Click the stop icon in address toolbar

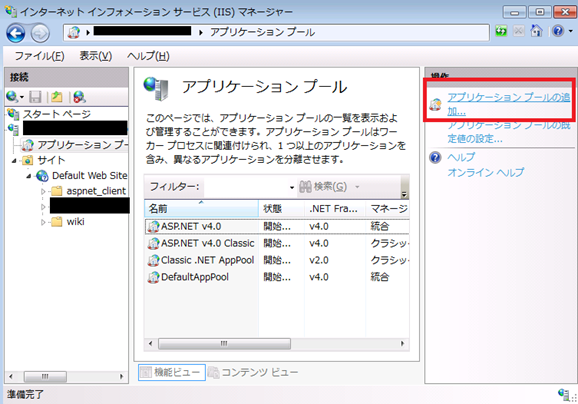coord(519,31)
